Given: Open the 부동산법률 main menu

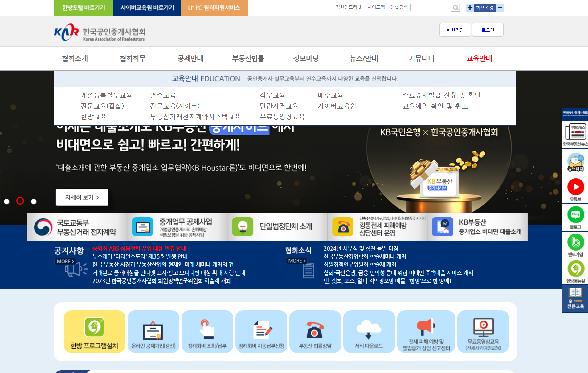Looking at the screenshot, I should coord(248,58).
